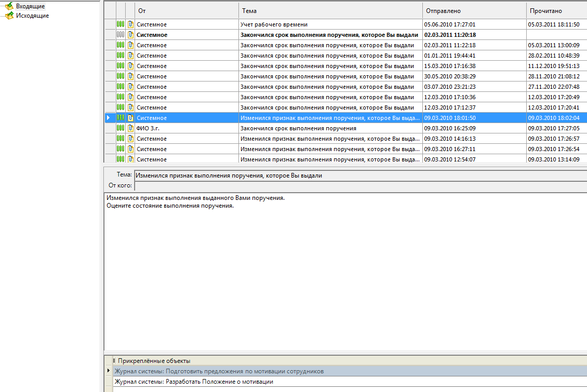
Task: Click the grey priority icon of the unread message
Action: [x=121, y=35]
